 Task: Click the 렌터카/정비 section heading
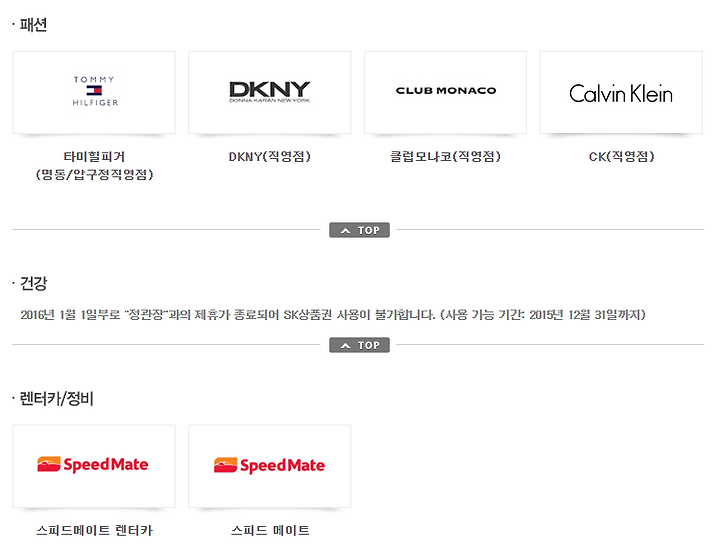point(56,398)
